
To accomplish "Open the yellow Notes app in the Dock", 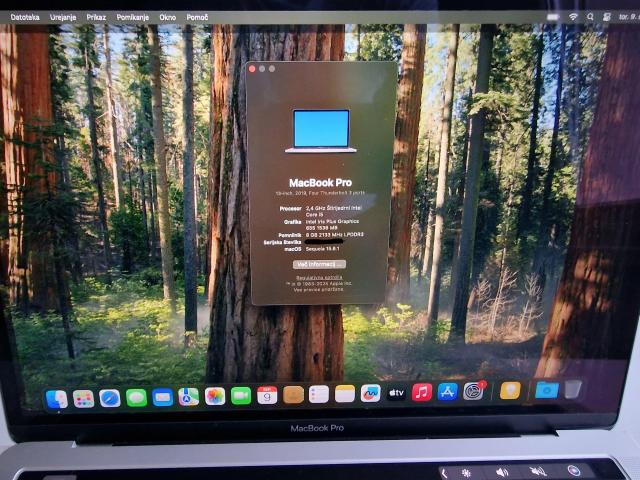I will point(345,394).
